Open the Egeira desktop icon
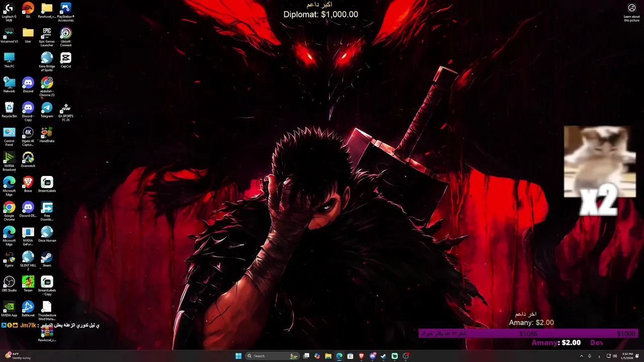Viewport: 644px width, 362px height. (9, 259)
